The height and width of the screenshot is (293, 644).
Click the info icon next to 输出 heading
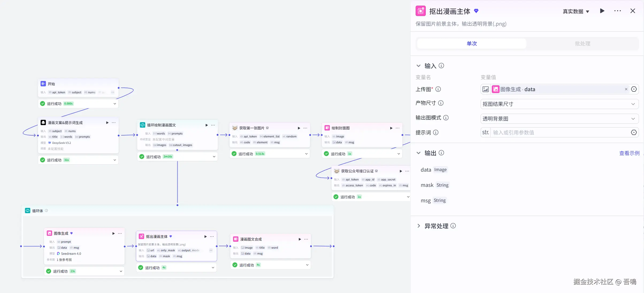click(x=442, y=153)
